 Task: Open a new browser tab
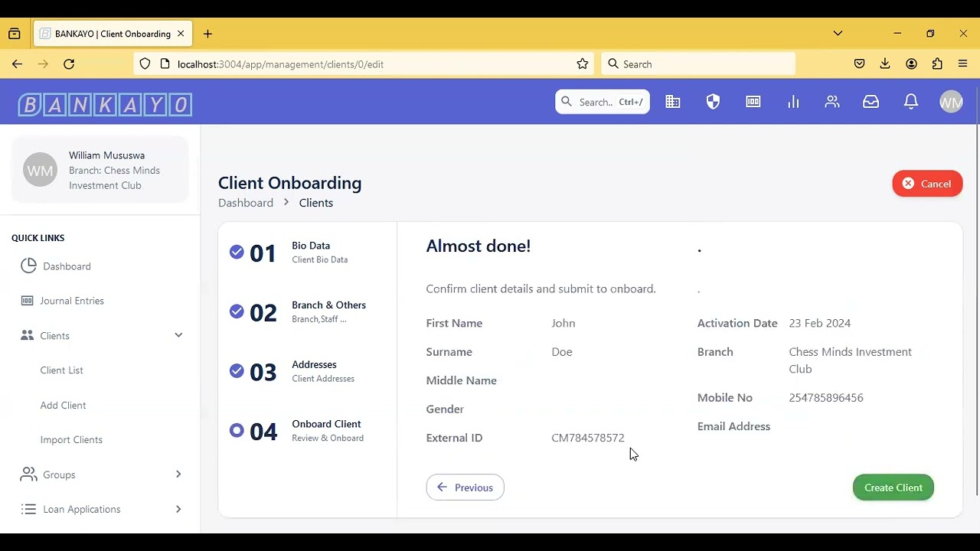pos(207,34)
